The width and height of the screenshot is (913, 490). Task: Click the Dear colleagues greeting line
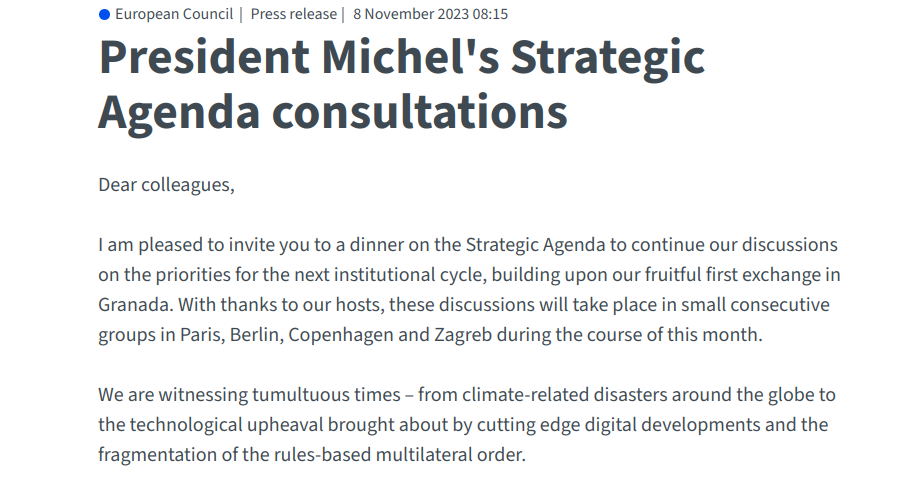167,185
